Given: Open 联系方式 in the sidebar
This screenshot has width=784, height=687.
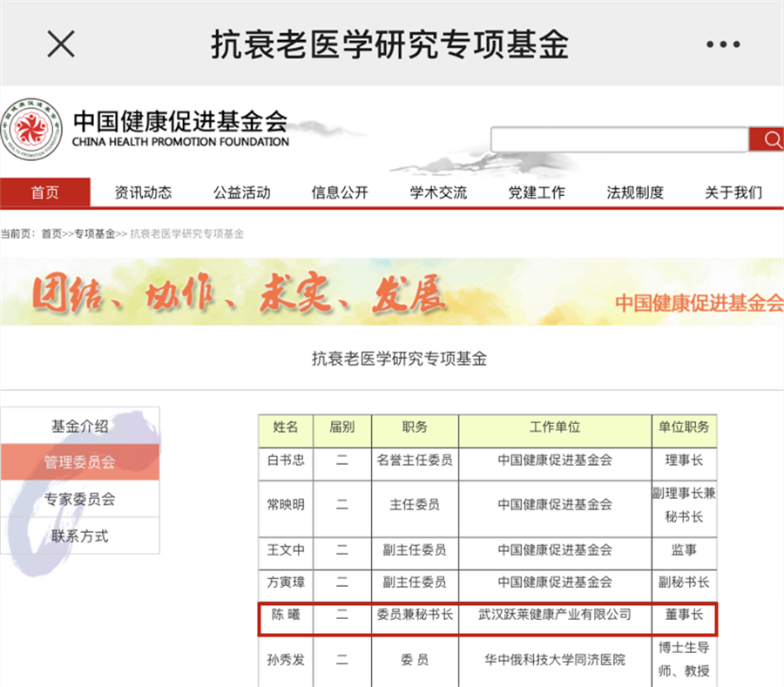Looking at the screenshot, I should point(80,535).
